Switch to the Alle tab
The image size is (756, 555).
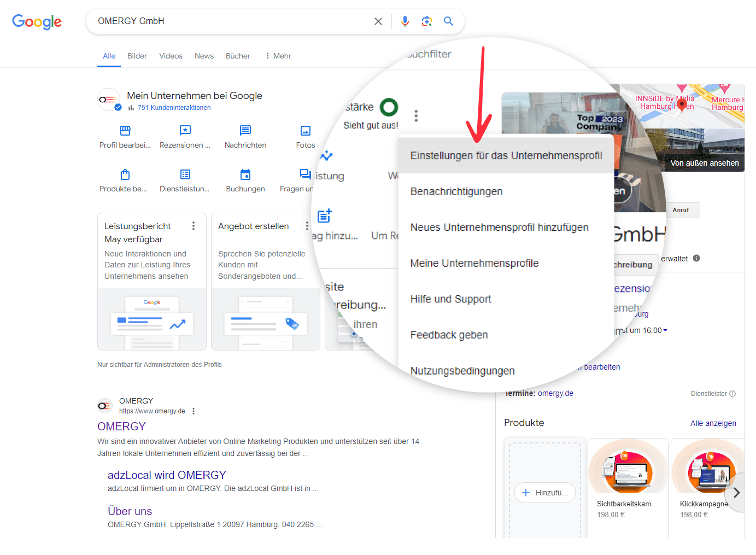(x=109, y=56)
